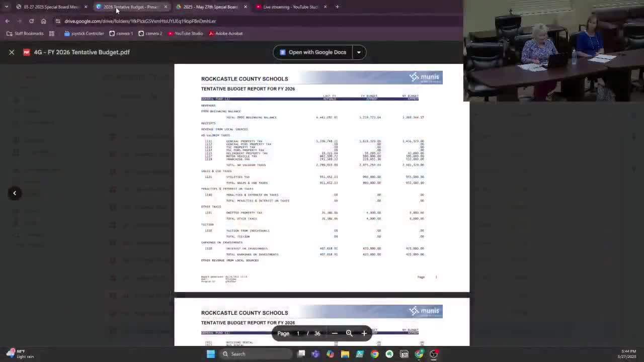Expand the tab search dropdown

[x=6, y=7]
